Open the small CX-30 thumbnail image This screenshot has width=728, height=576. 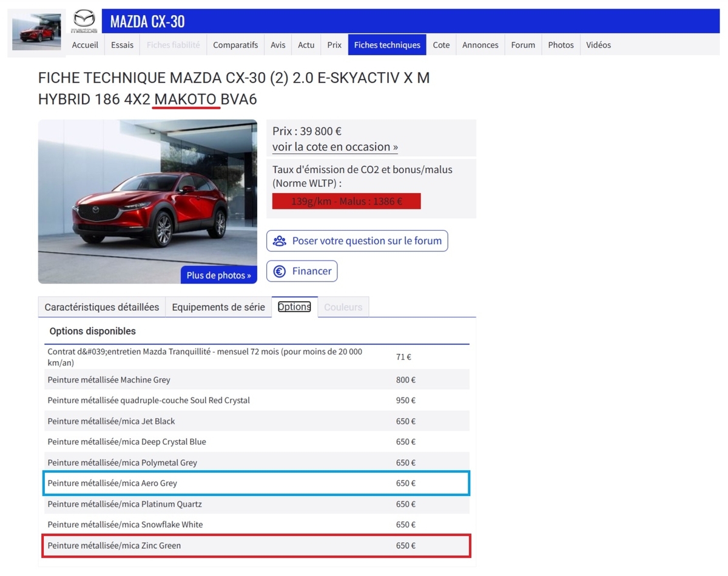pyautogui.click(x=36, y=32)
